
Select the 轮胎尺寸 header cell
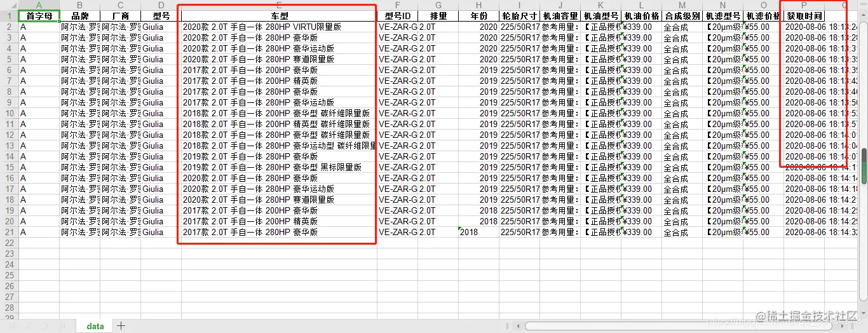click(519, 16)
